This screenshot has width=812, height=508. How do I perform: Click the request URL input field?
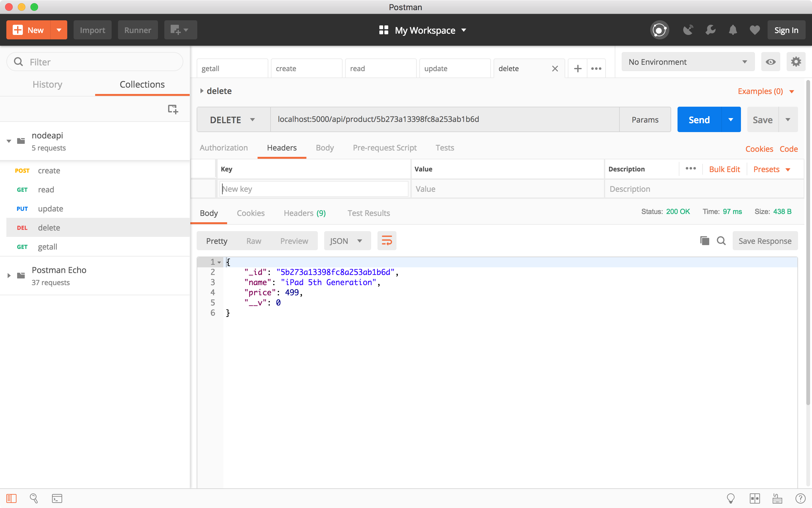click(445, 120)
